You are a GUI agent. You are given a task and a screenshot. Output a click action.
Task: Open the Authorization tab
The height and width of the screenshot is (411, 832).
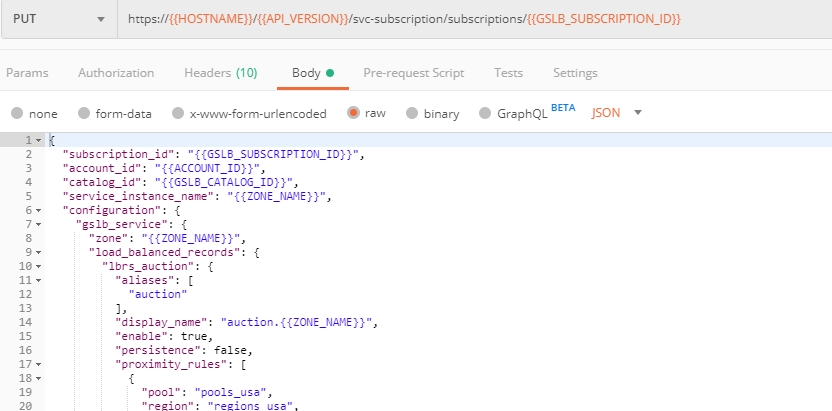click(x=116, y=73)
